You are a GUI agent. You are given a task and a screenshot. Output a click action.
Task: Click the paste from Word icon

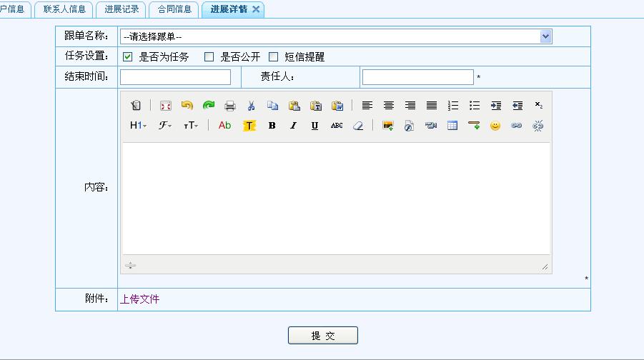click(337, 106)
